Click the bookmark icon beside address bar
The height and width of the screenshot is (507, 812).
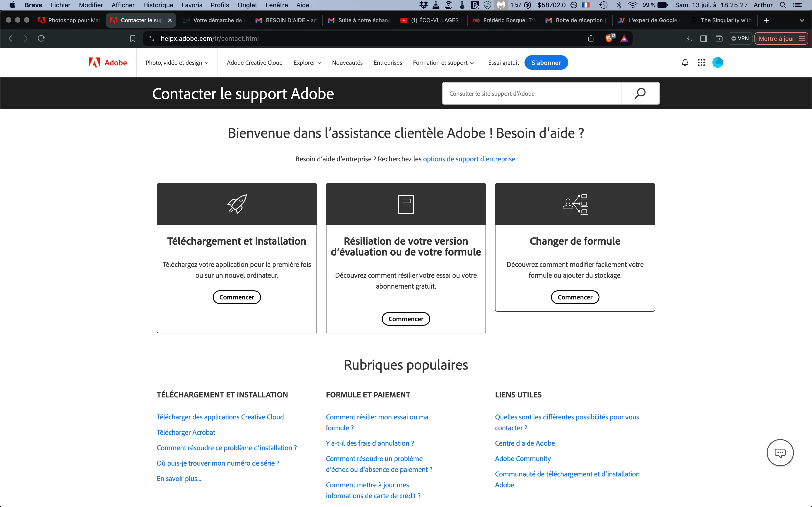pos(133,38)
